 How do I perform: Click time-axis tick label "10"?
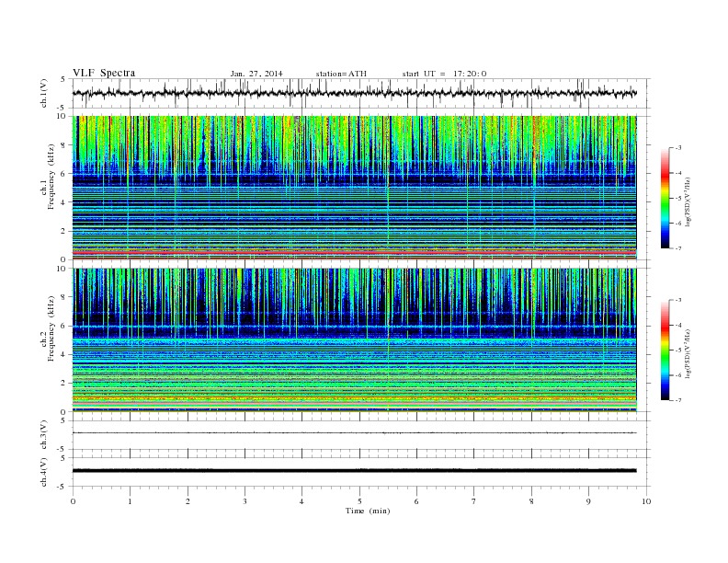tap(646, 501)
